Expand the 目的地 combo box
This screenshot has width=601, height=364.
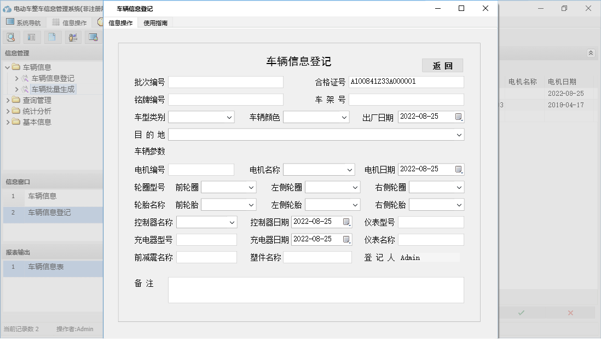click(459, 134)
